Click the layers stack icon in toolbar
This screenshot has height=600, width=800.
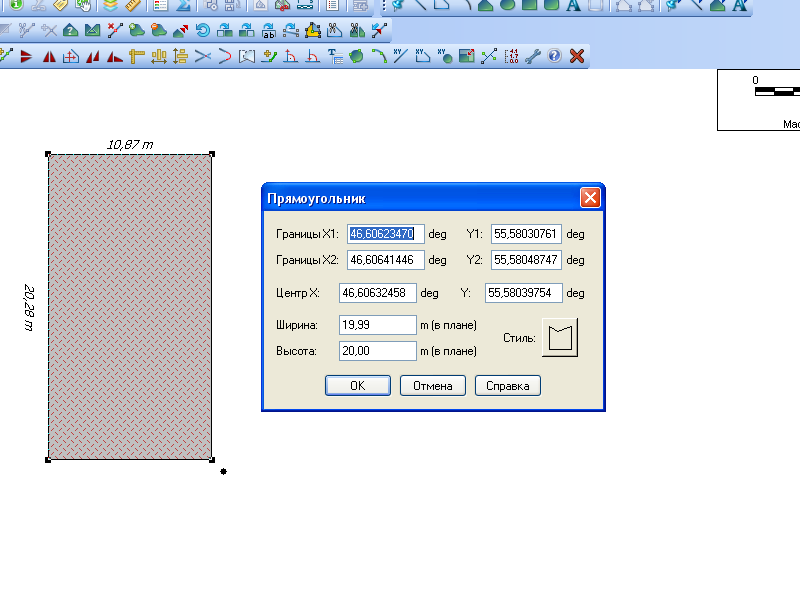click(111, 5)
